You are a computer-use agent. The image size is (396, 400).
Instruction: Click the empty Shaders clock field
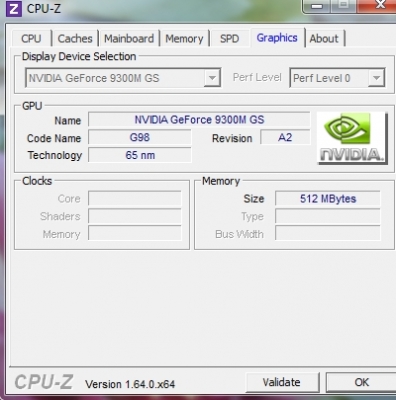(x=135, y=216)
